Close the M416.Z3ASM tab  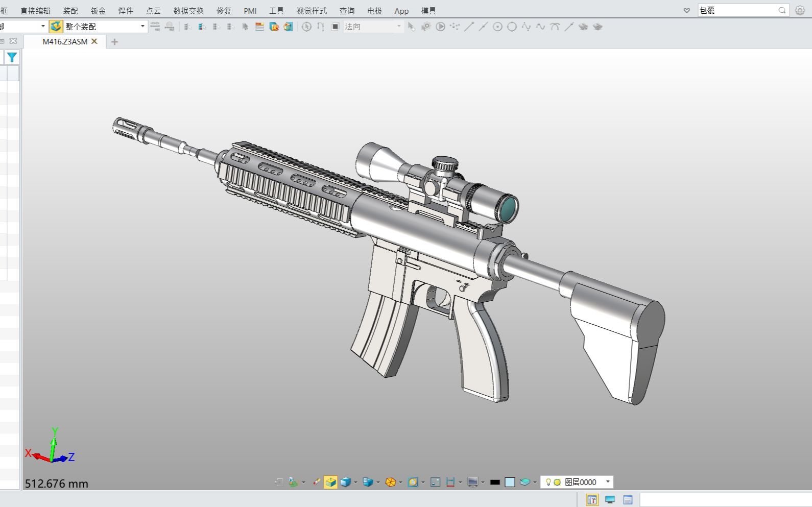coord(94,41)
